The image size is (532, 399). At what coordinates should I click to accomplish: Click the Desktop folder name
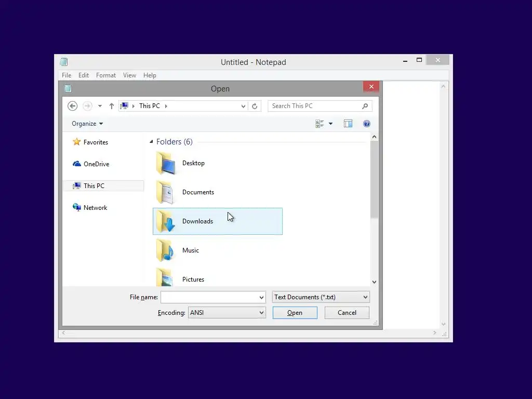193,163
